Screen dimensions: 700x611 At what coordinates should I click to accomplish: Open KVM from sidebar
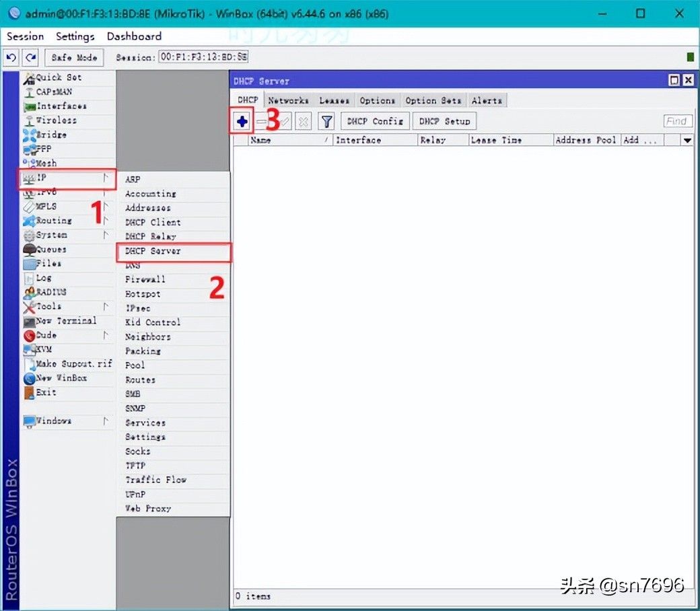(67, 349)
